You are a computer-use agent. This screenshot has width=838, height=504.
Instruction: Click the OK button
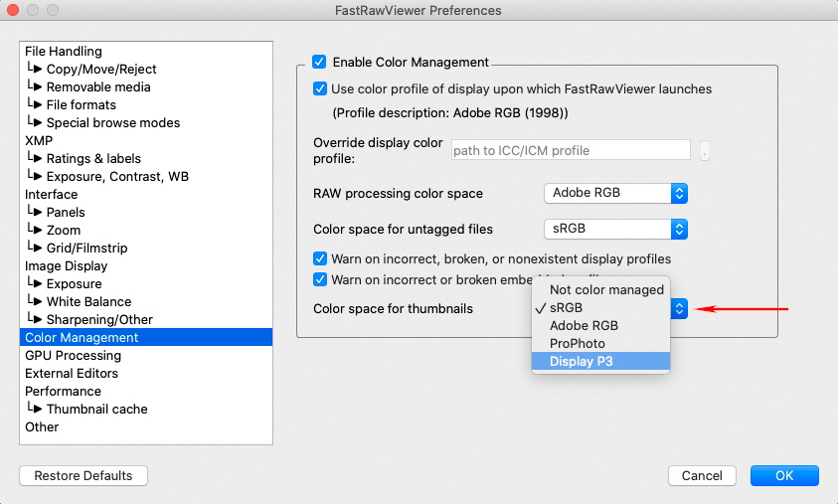pyautogui.click(x=783, y=475)
